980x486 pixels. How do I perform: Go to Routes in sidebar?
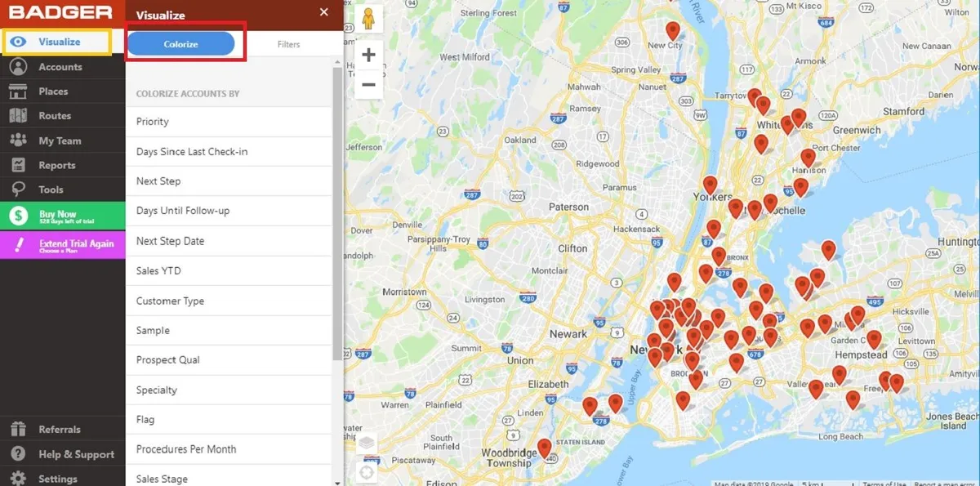[55, 116]
